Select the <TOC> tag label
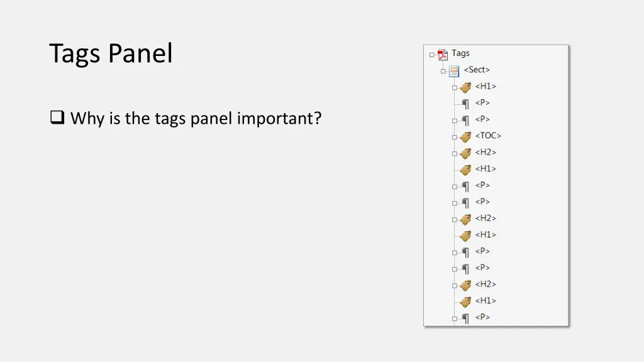Viewport: 644px width, 362px height. (488, 136)
